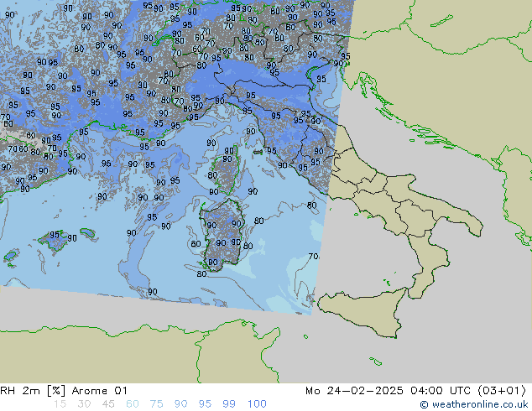This screenshot has width=532, height=411.
Task: Click the "Arome 01" model label
Action: pos(99,391)
